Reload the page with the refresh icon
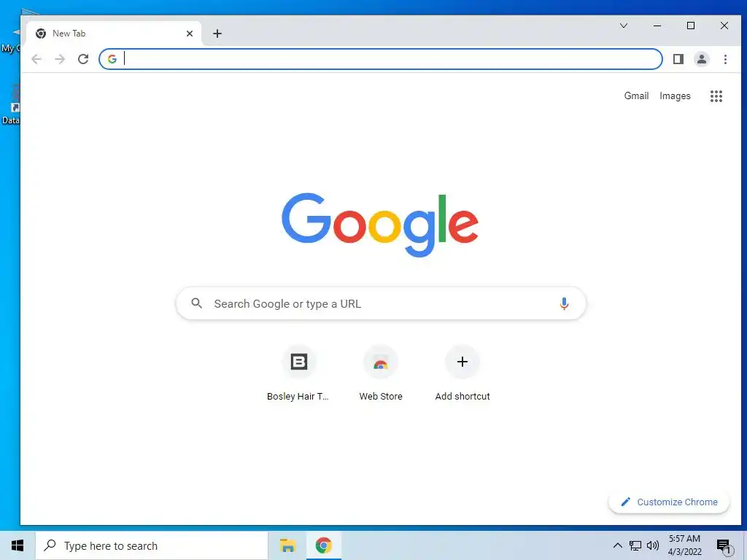The height and width of the screenshot is (560, 747). tap(83, 59)
